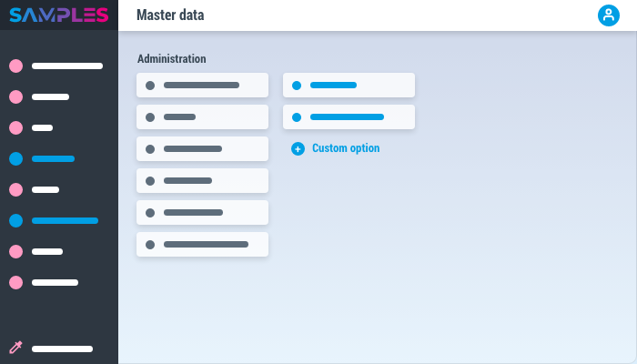The width and height of the screenshot is (637, 364).
Task: Open the first gray Administration card
Action: pyautogui.click(x=202, y=85)
